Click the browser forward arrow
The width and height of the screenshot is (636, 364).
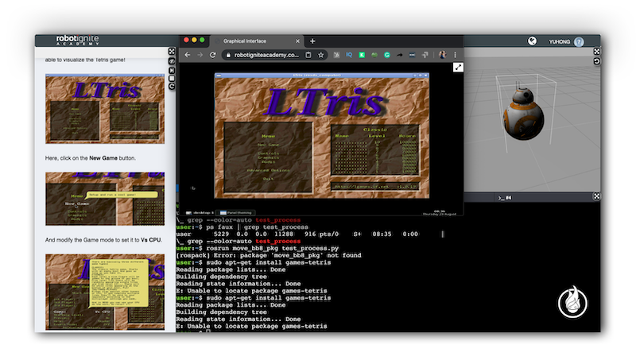coord(200,55)
